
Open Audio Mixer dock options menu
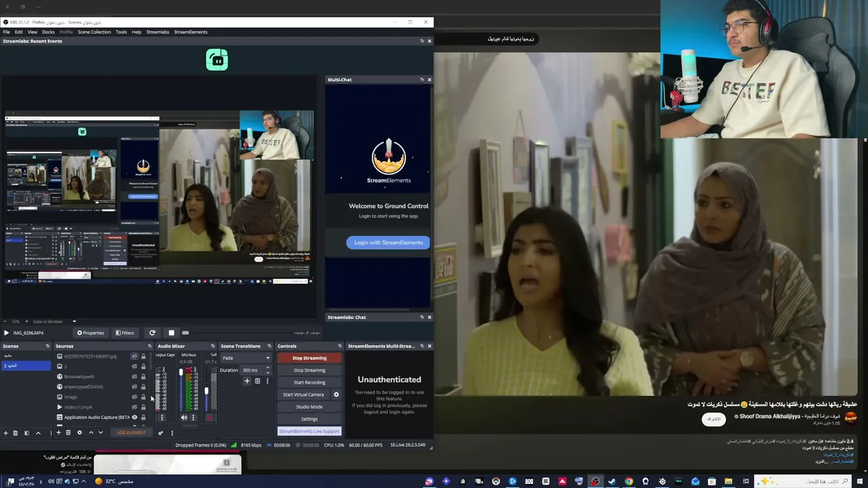point(172,432)
